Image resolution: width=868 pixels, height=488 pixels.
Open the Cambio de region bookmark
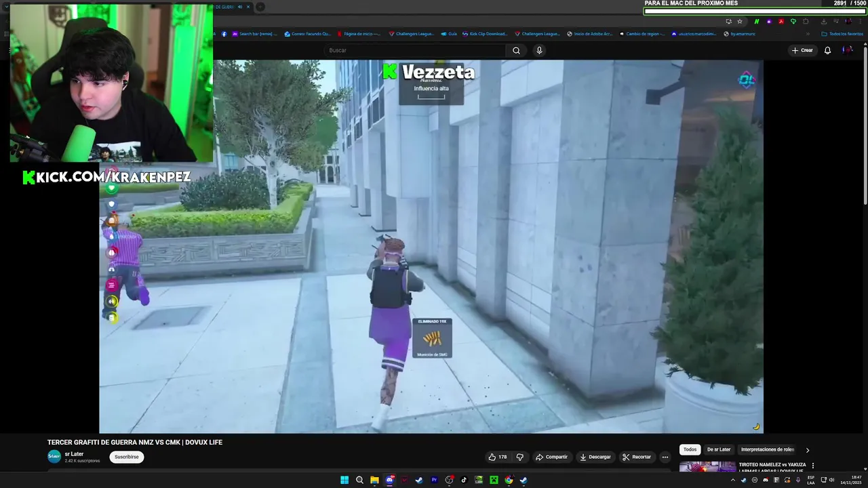click(642, 33)
